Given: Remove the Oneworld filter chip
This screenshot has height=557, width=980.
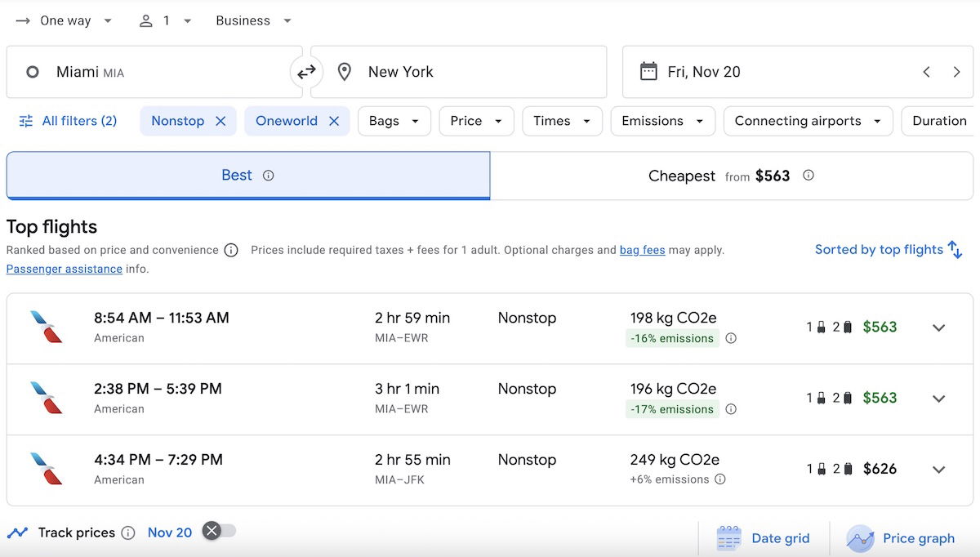Looking at the screenshot, I should (x=334, y=121).
